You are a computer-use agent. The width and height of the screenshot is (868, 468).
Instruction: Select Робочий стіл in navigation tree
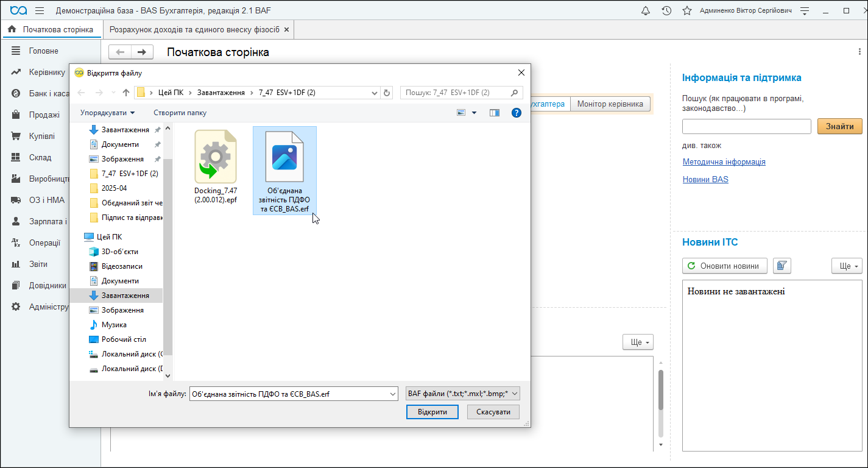[124, 339]
